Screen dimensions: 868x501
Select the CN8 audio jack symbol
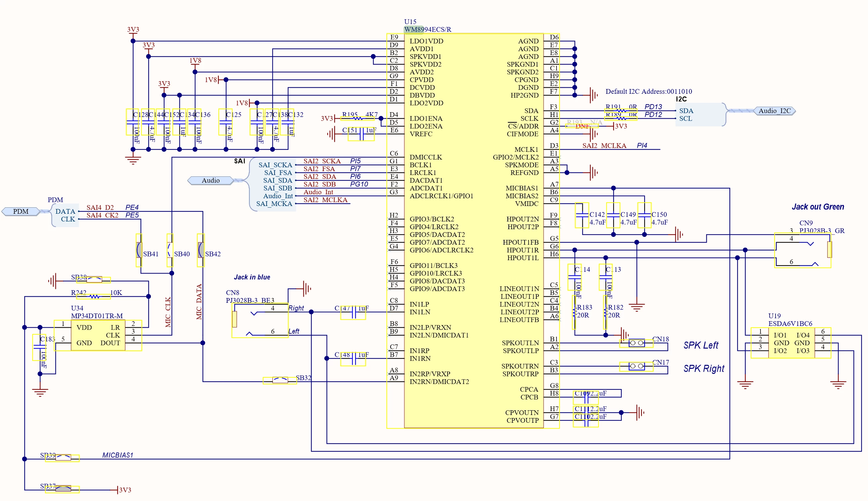(x=260, y=320)
